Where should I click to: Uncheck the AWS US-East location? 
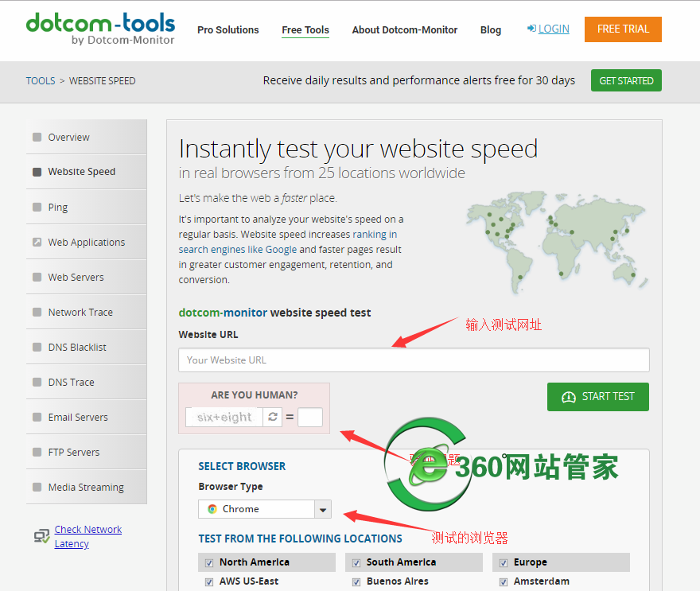tap(209, 582)
